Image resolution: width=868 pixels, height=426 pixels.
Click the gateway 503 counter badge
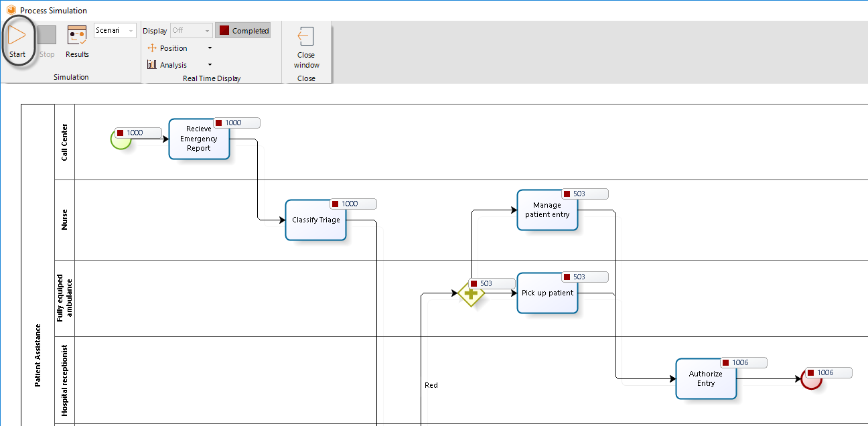point(492,283)
